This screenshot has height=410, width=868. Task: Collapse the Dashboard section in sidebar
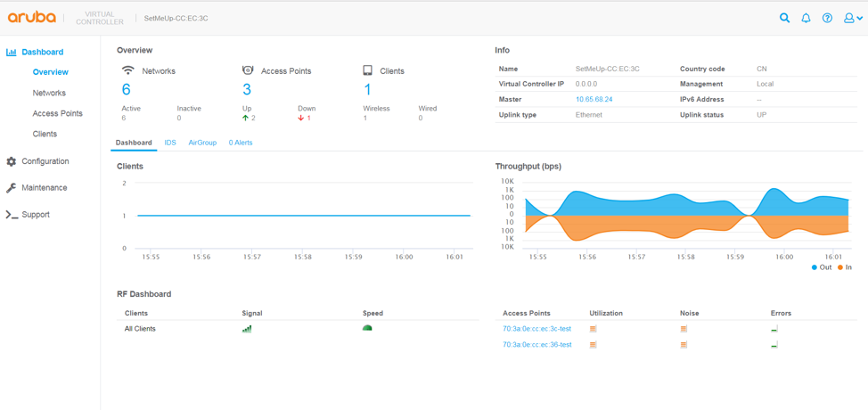click(42, 52)
